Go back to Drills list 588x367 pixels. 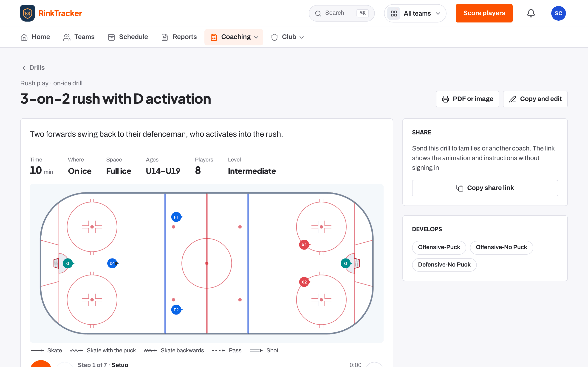click(x=33, y=68)
